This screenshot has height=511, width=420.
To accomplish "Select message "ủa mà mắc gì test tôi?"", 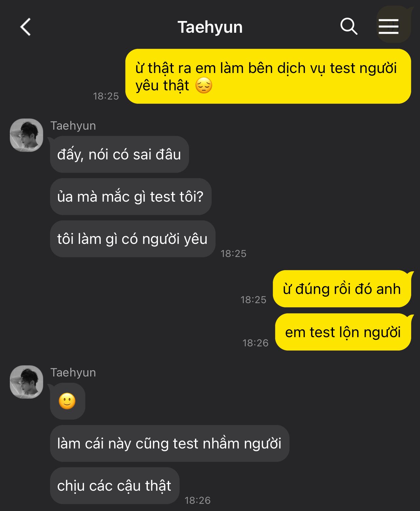I will coord(131,196).
